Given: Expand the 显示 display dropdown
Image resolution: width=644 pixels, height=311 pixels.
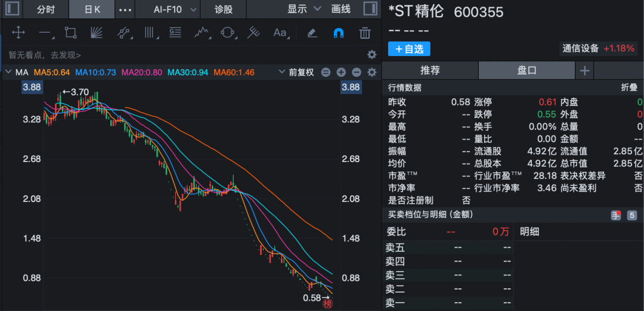Looking at the screenshot, I should [304, 9].
